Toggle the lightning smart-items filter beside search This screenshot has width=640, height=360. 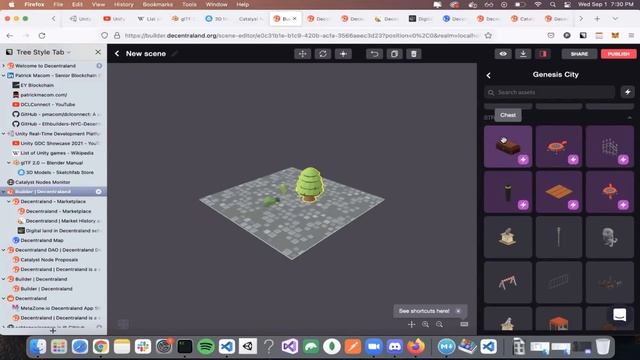pos(627,92)
